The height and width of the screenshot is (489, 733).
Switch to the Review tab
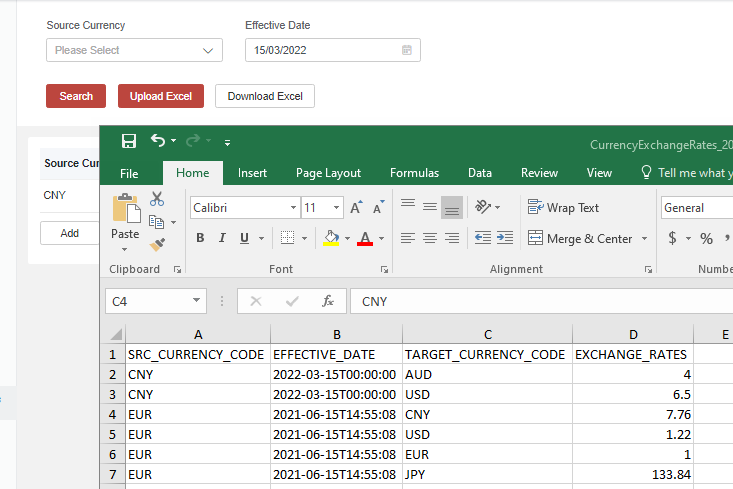[x=539, y=173]
